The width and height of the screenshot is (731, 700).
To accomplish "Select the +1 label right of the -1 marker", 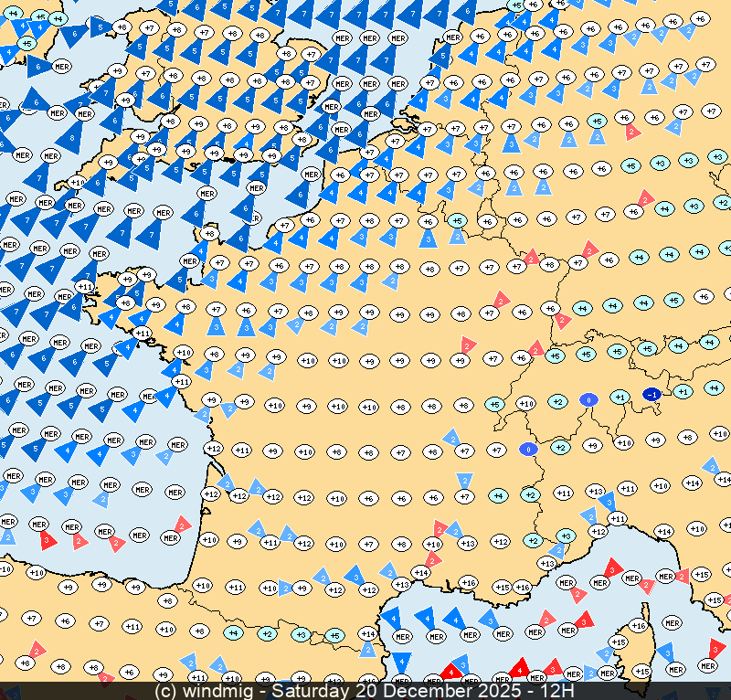I will click(x=683, y=391).
